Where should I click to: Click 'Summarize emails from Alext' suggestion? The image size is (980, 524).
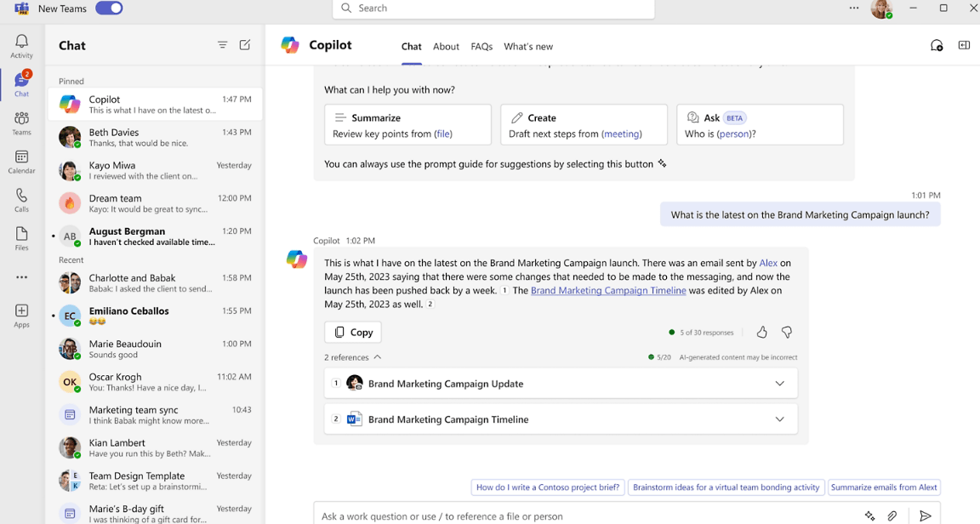point(884,487)
